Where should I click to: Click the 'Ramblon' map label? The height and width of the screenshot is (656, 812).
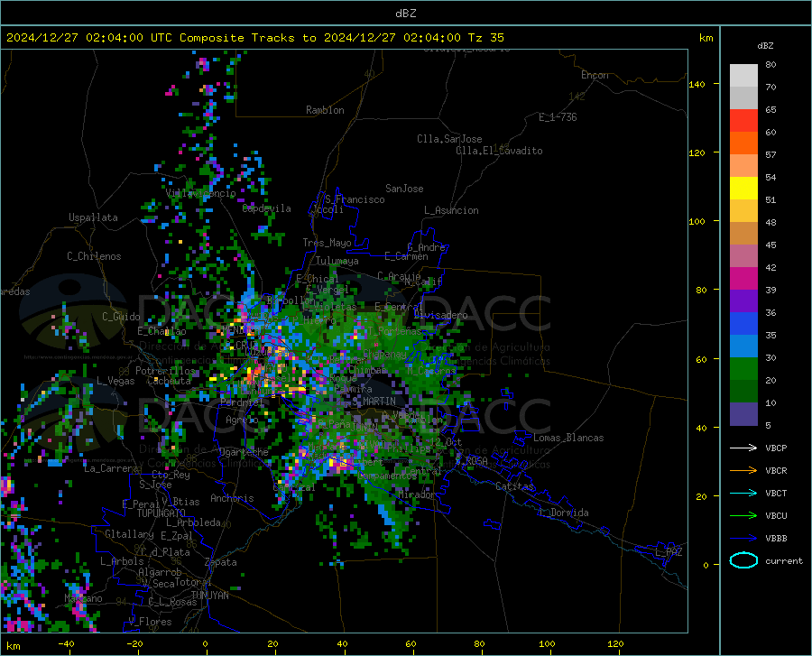pyautogui.click(x=325, y=110)
